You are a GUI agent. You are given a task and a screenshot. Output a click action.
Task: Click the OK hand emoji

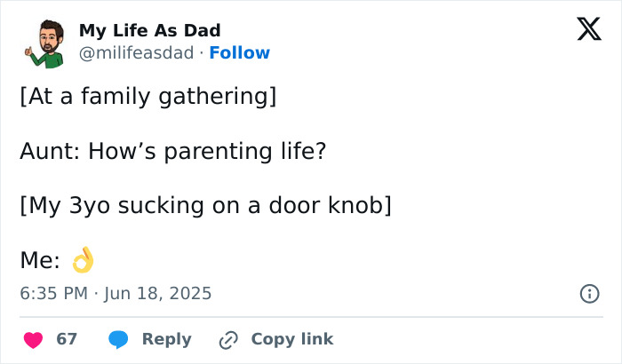[83, 260]
